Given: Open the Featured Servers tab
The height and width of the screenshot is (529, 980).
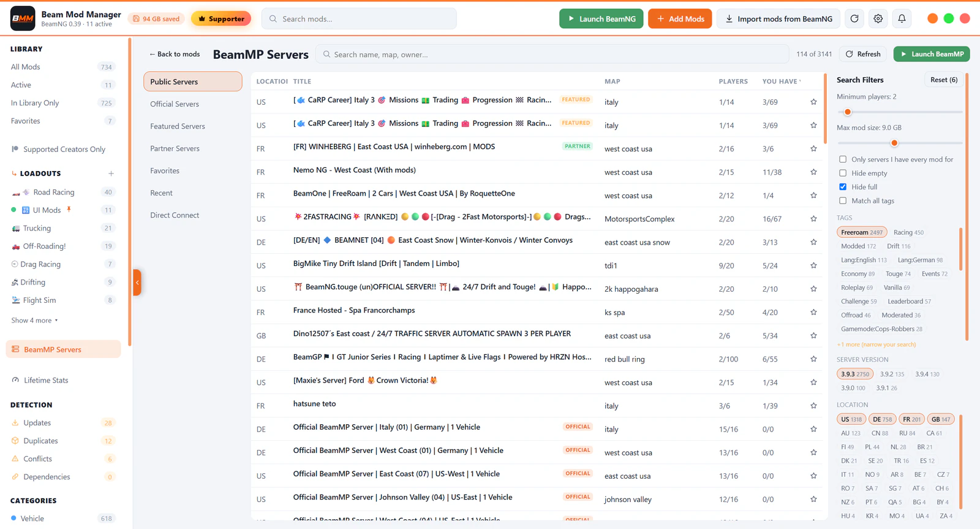Looking at the screenshot, I should pyautogui.click(x=192, y=126).
